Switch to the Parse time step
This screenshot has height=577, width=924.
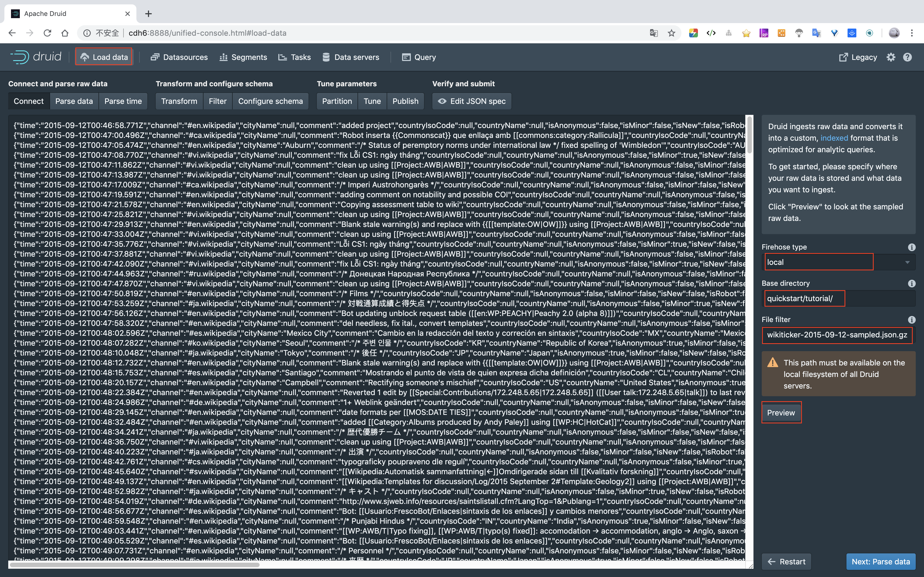click(123, 101)
